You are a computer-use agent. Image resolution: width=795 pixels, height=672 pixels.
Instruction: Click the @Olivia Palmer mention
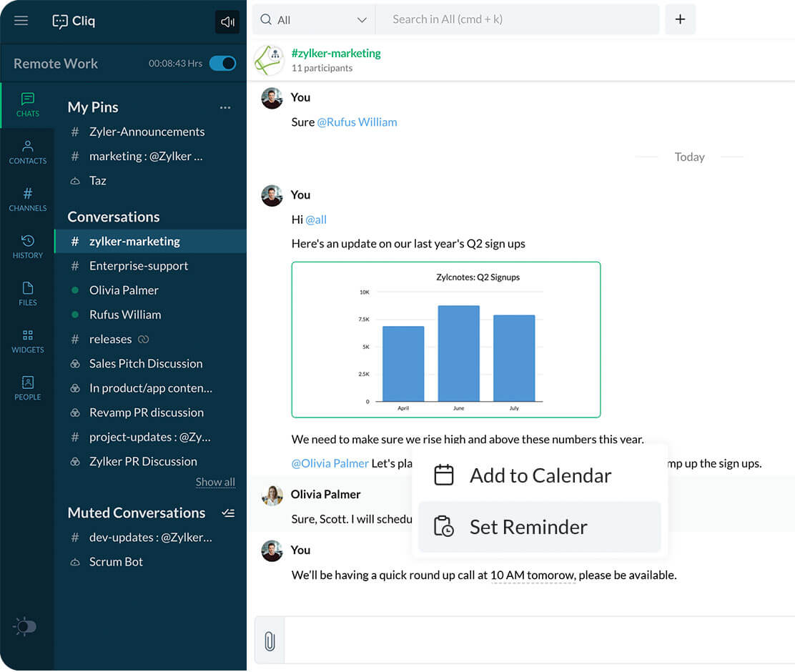(x=330, y=463)
